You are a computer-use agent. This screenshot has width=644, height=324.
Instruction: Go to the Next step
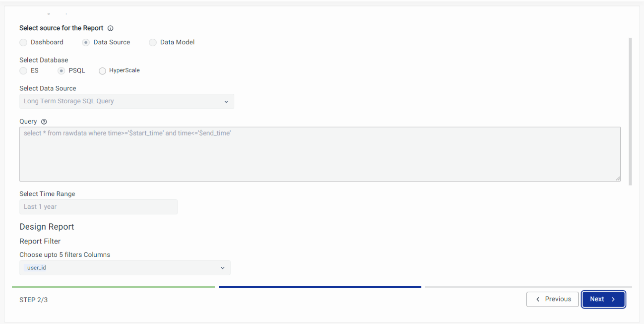click(603, 299)
